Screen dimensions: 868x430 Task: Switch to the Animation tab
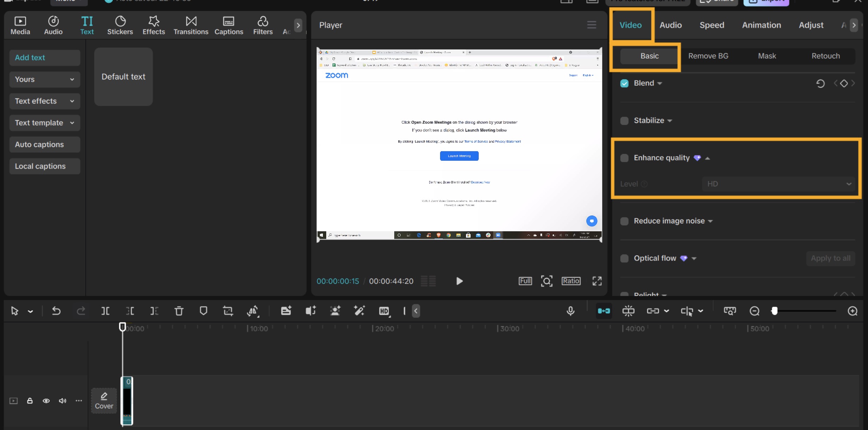761,25
